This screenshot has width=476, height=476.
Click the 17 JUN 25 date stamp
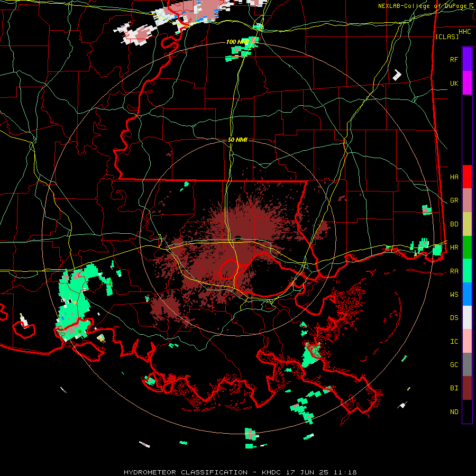(x=307, y=472)
